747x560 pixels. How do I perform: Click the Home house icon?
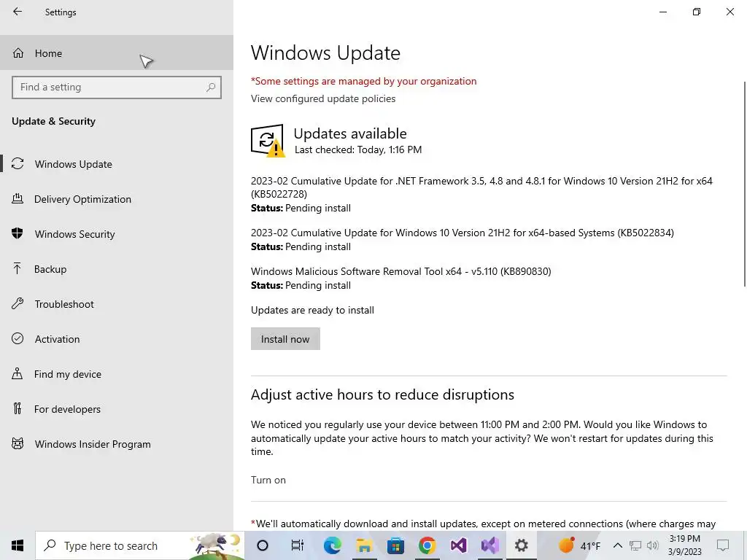(18, 52)
